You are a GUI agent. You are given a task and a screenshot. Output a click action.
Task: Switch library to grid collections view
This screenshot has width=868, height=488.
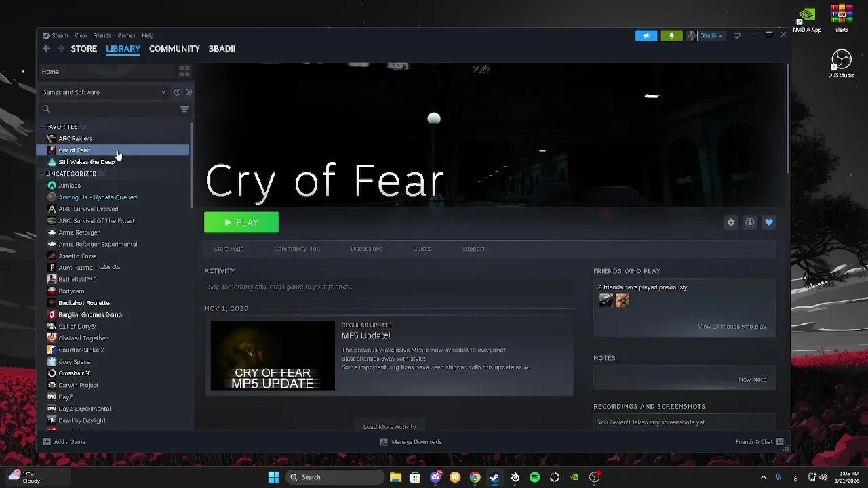[x=184, y=71]
